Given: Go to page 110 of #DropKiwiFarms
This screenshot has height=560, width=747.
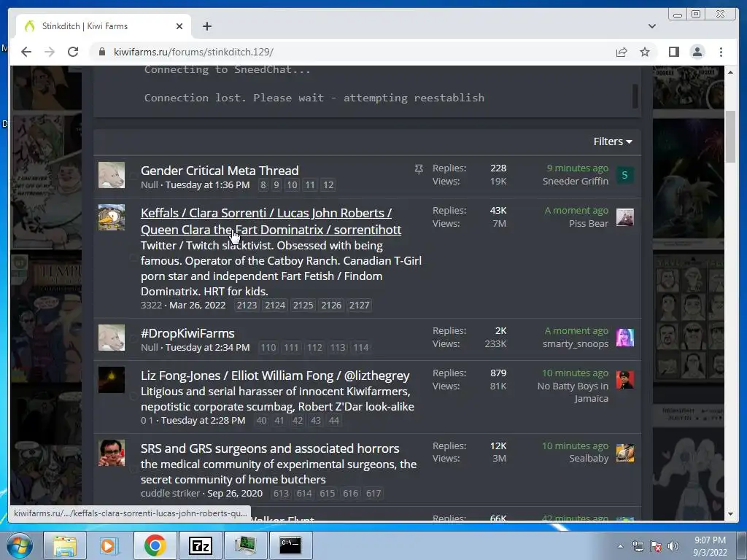Looking at the screenshot, I should pos(268,348).
